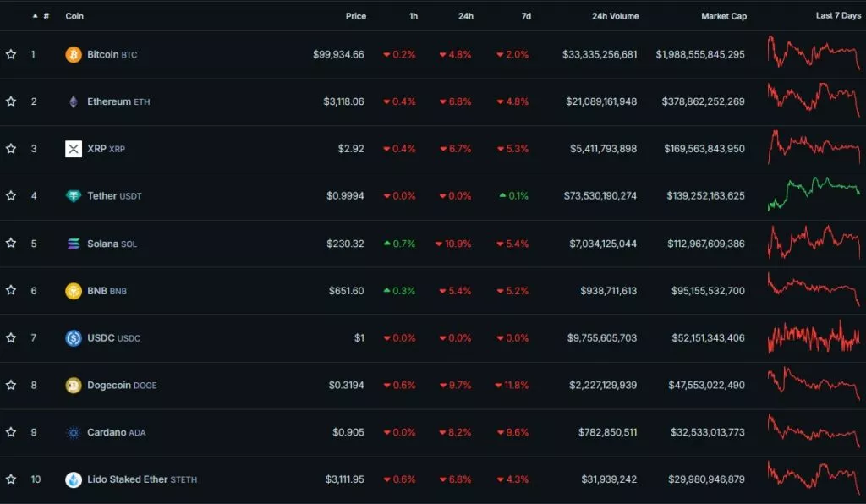Favorite Bitcoin with its star icon
This screenshot has height=504, width=866.
(x=10, y=54)
